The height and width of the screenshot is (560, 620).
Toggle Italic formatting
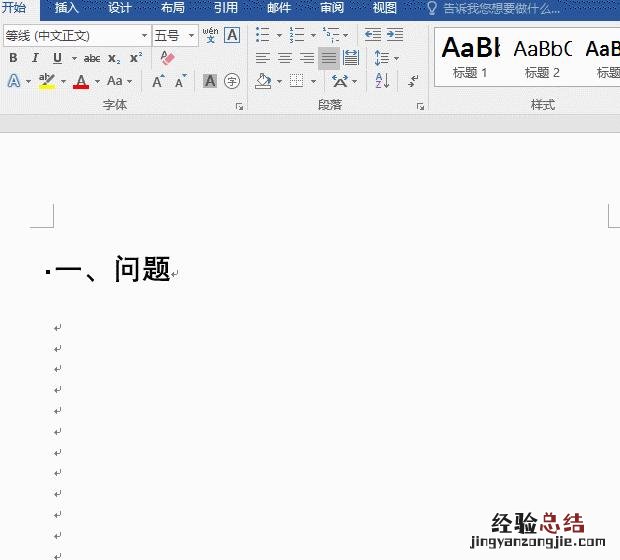tap(34, 58)
